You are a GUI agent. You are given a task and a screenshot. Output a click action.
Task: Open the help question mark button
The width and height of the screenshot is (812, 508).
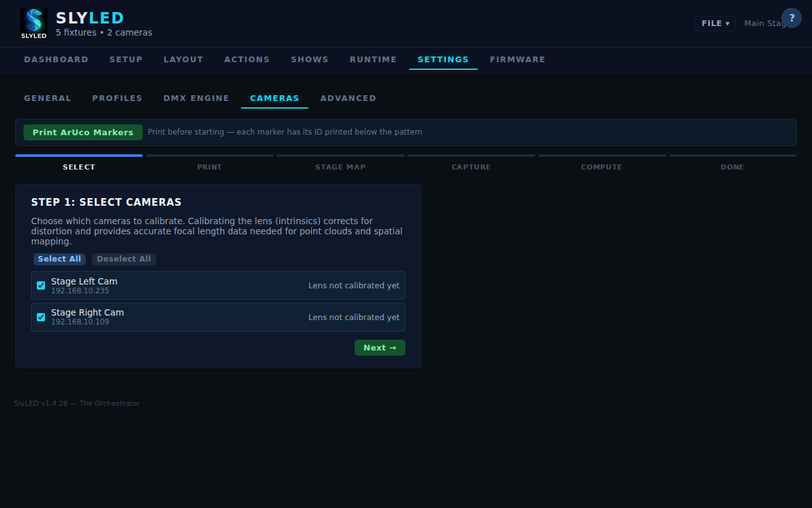pyautogui.click(x=791, y=18)
